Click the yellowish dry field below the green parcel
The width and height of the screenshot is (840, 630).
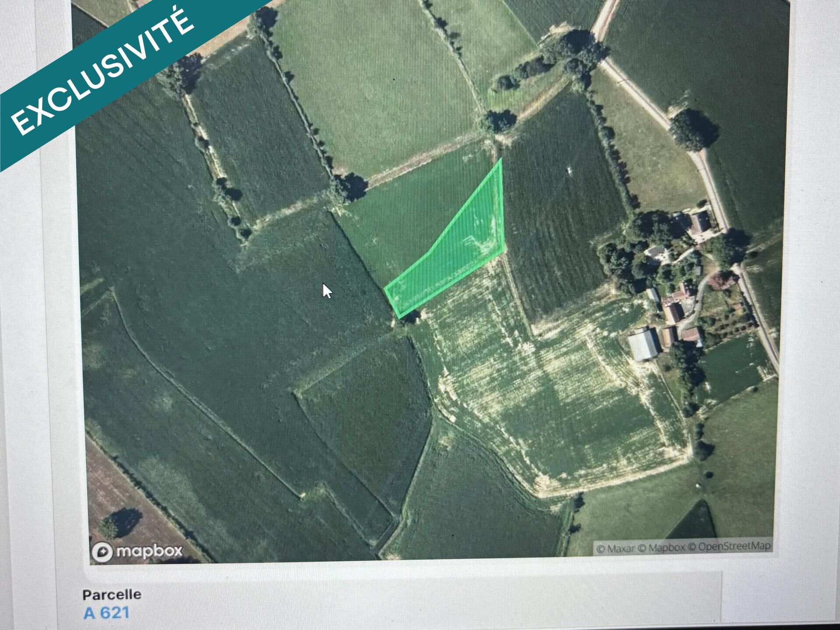click(x=556, y=394)
